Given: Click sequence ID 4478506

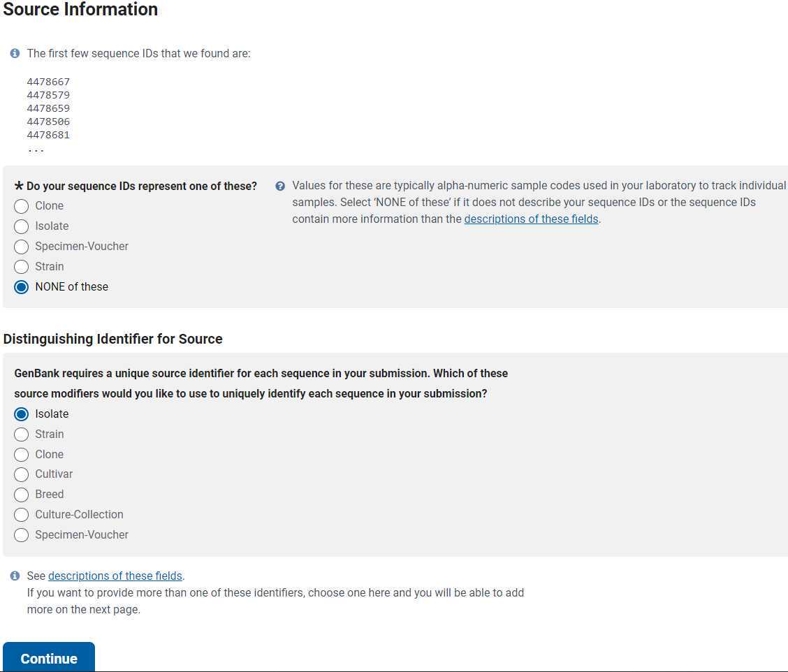Looking at the screenshot, I should (x=48, y=122).
